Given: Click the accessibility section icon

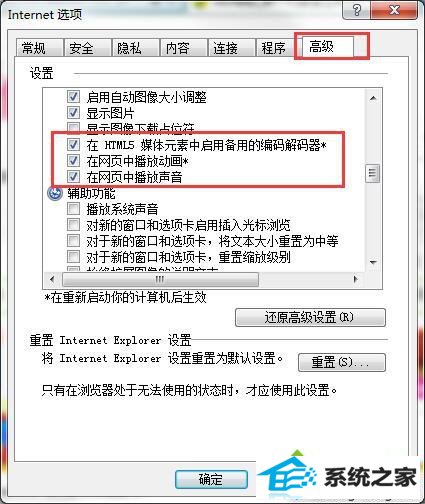Looking at the screenshot, I should coord(55,194).
